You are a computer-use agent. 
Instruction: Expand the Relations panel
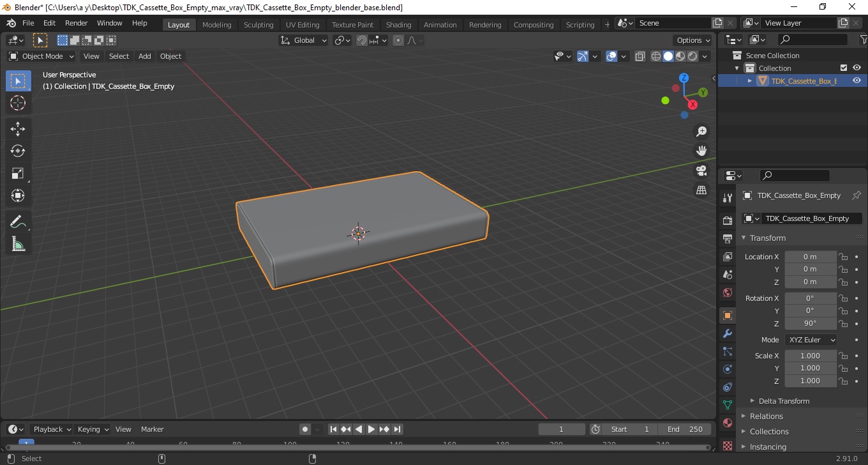(766, 416)
